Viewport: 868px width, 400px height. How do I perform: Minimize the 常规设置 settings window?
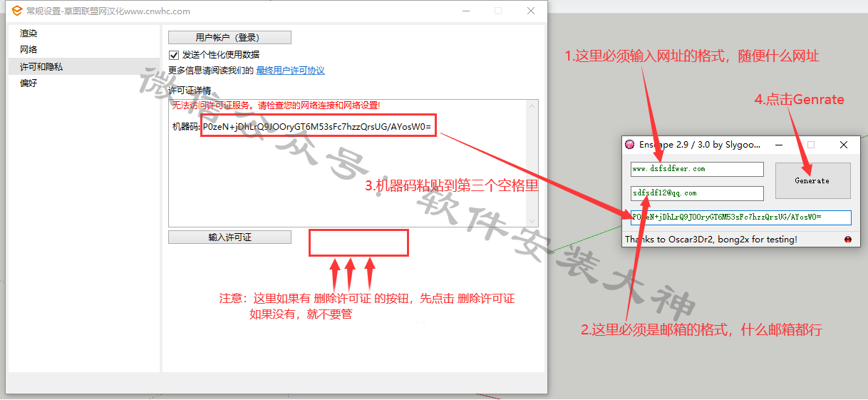(465, 11)
